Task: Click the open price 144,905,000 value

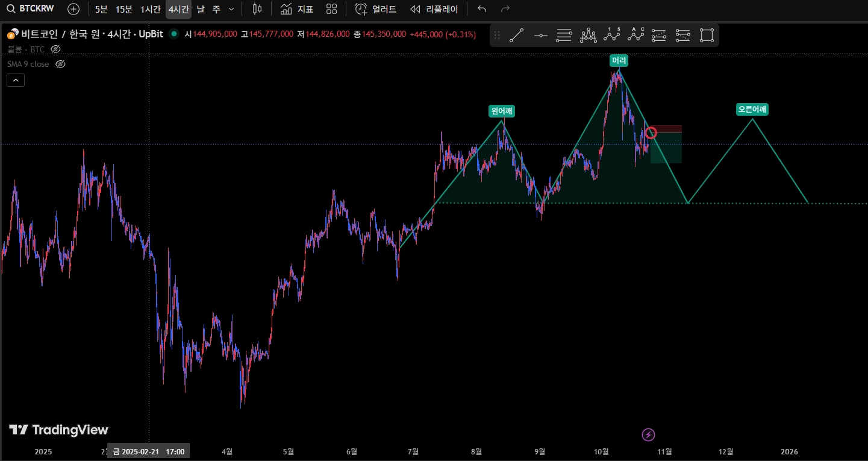Action: tap(215, 34)
